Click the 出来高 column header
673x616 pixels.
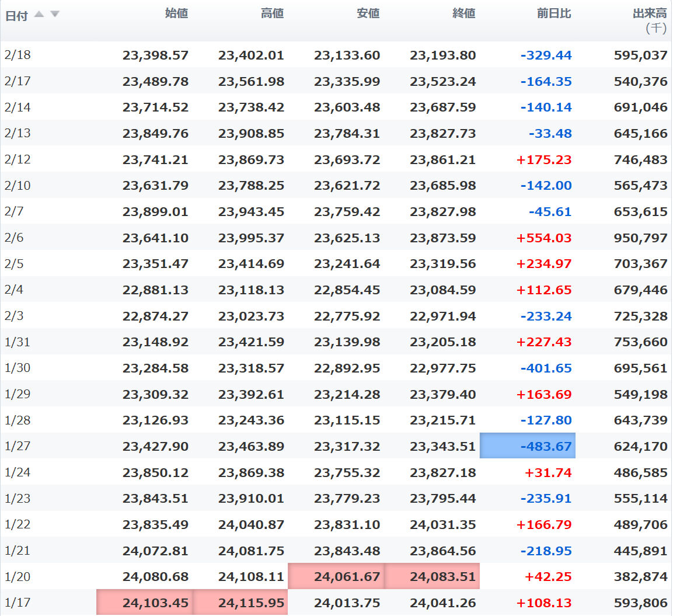[650, 13]
